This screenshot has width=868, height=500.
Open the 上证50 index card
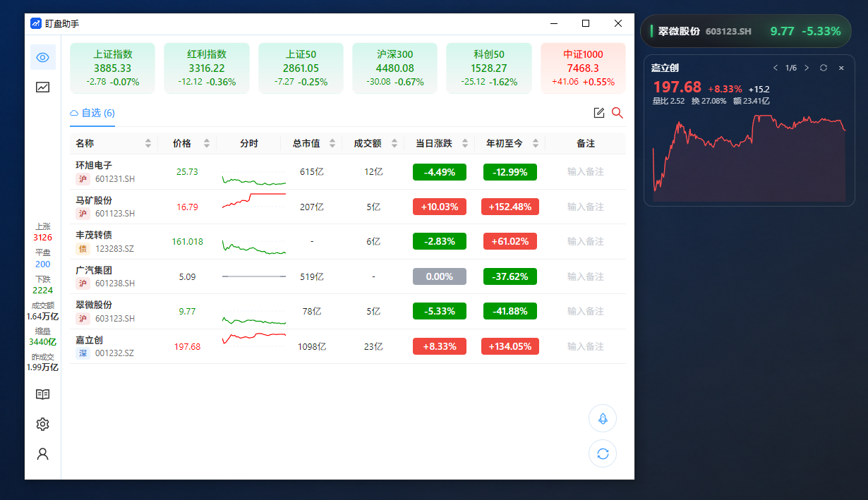(301, 68)
